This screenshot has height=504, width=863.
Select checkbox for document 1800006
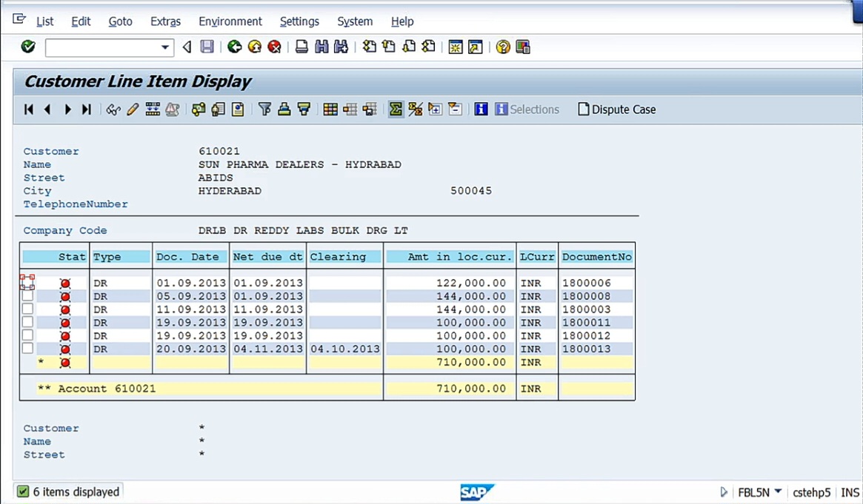click(x=27, y=282)
